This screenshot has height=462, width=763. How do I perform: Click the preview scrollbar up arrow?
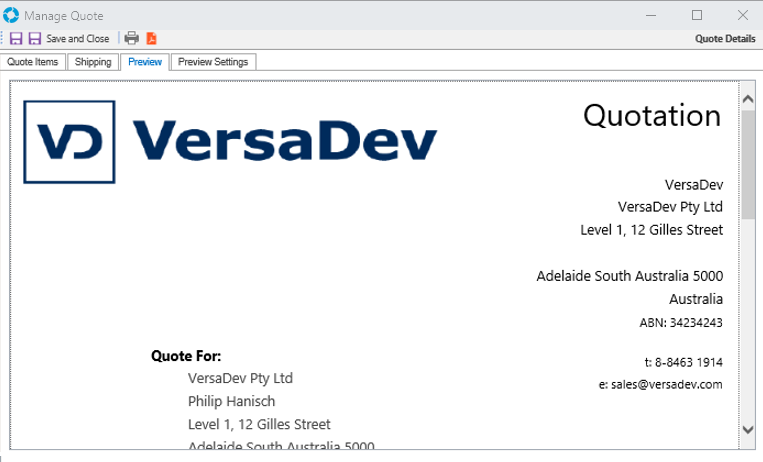(x=746, y=97)
